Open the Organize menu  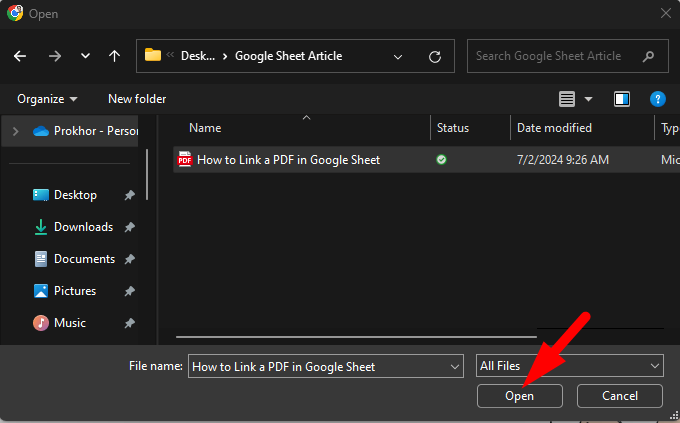click(x=47, y=99)
